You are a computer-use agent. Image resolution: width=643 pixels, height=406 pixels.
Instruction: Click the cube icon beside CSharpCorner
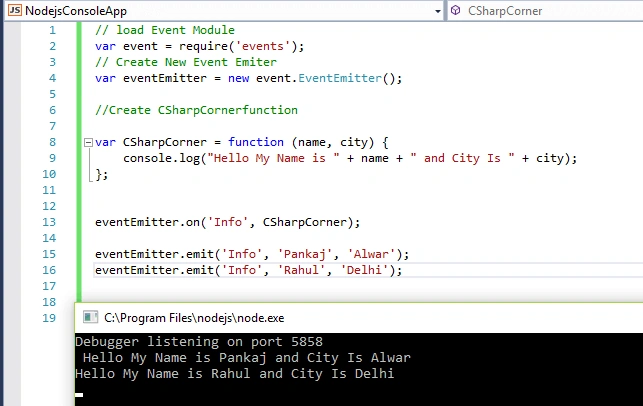(455, 10)
